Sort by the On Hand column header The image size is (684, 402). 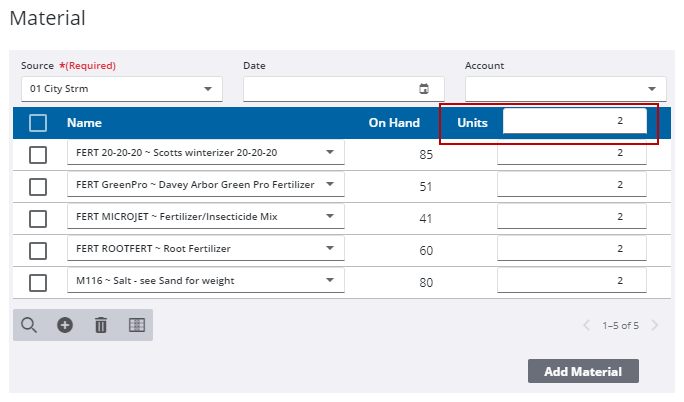(392, 123)
